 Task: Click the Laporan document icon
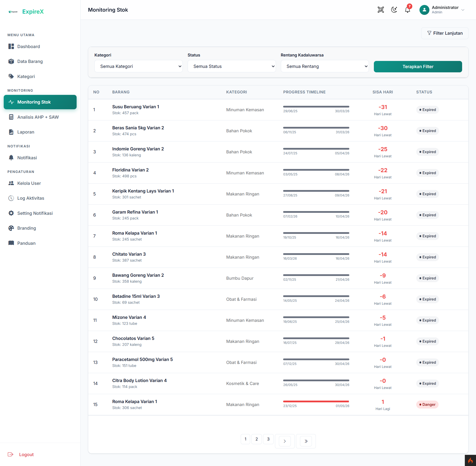(11, 132)
